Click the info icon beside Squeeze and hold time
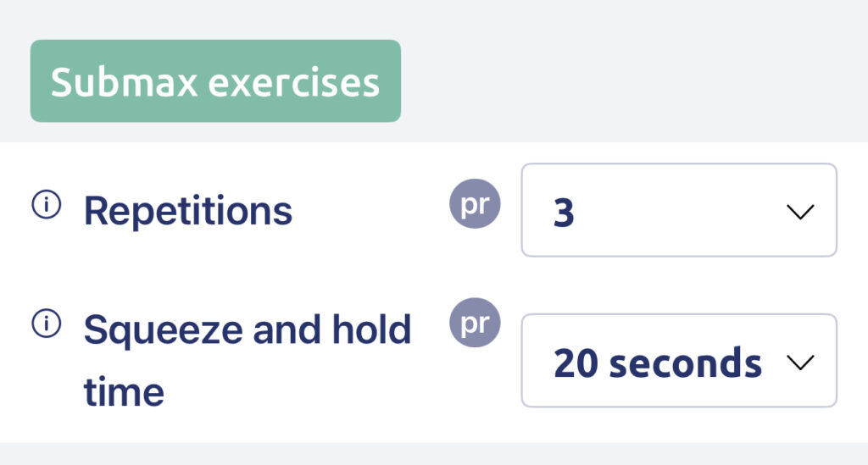The image size is (868, 465). point(47,324)
